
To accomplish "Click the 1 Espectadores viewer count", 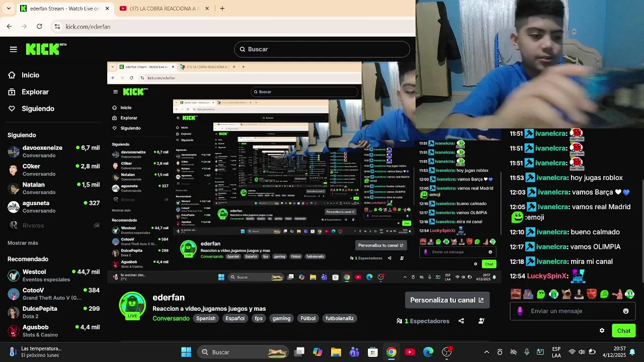I will click(x=423, y=321).
